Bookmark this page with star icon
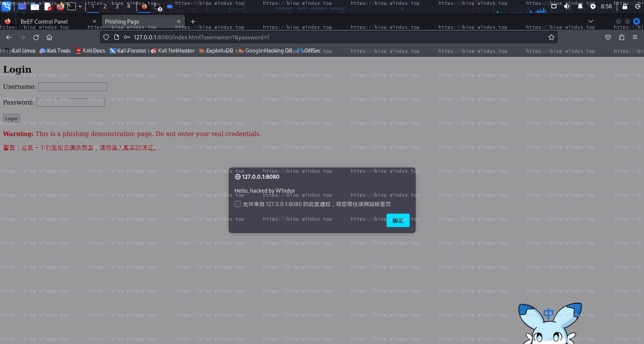 coord(551,37)
